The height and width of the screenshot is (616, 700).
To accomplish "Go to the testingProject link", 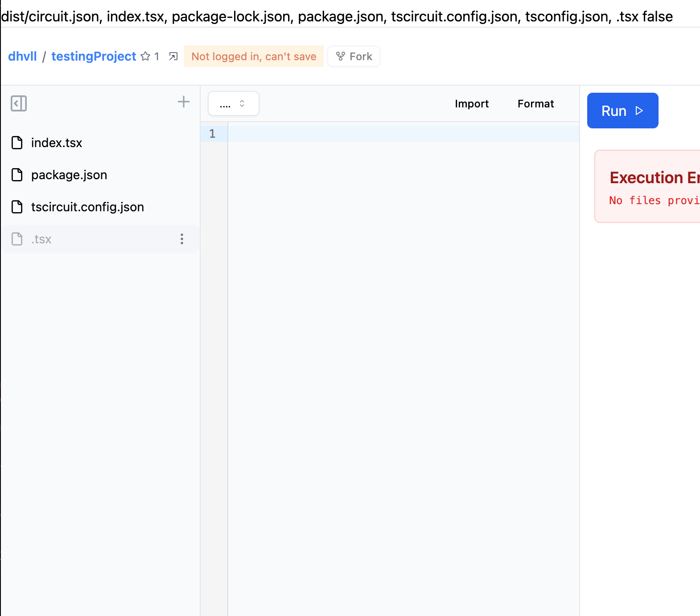I will pyautogui.click(x=94, y=57).
